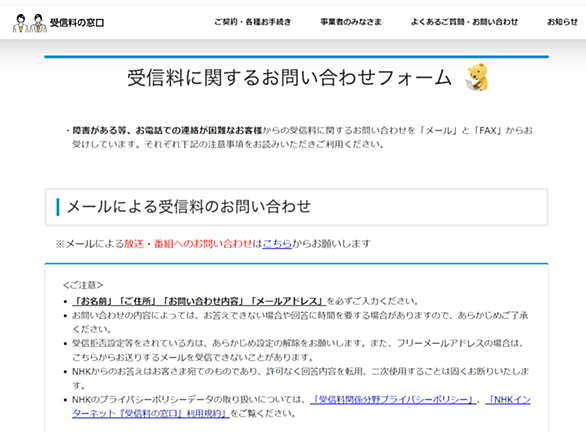The width and height of the screenshot is (586, 432).
Task: Click the bullet about 受信拒否設定等
Action: pos(298,350)
